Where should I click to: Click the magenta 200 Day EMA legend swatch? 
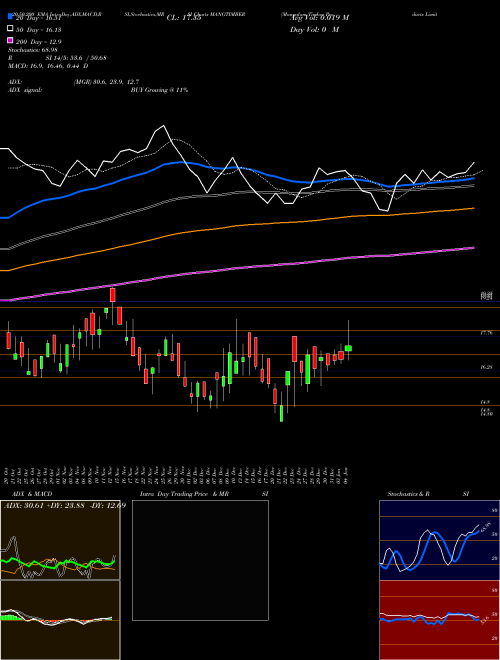coord(10,41)
